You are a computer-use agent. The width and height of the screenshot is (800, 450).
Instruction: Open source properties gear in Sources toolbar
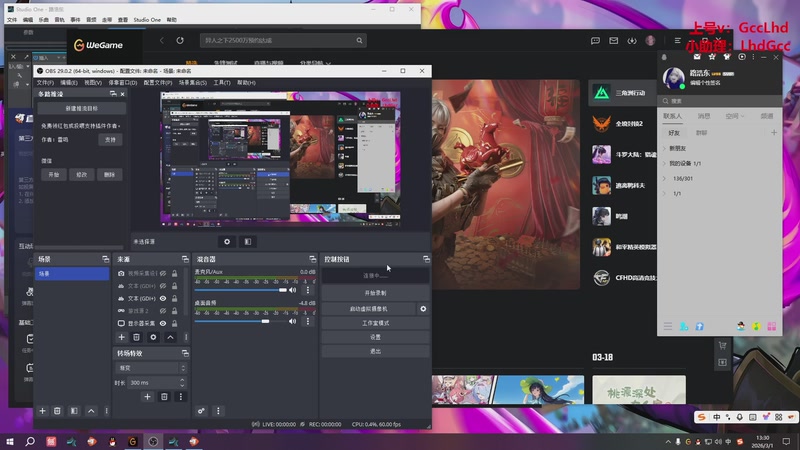point(153,337)
